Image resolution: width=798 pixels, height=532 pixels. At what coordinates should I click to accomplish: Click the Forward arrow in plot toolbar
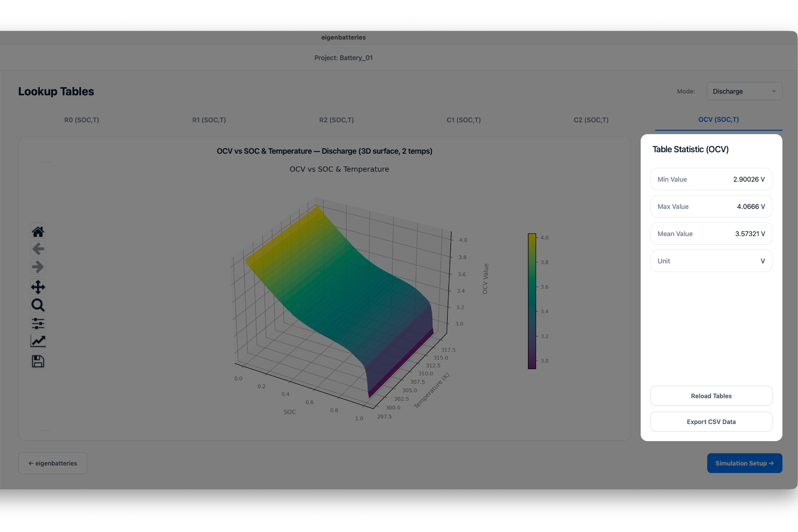point(38,267)
